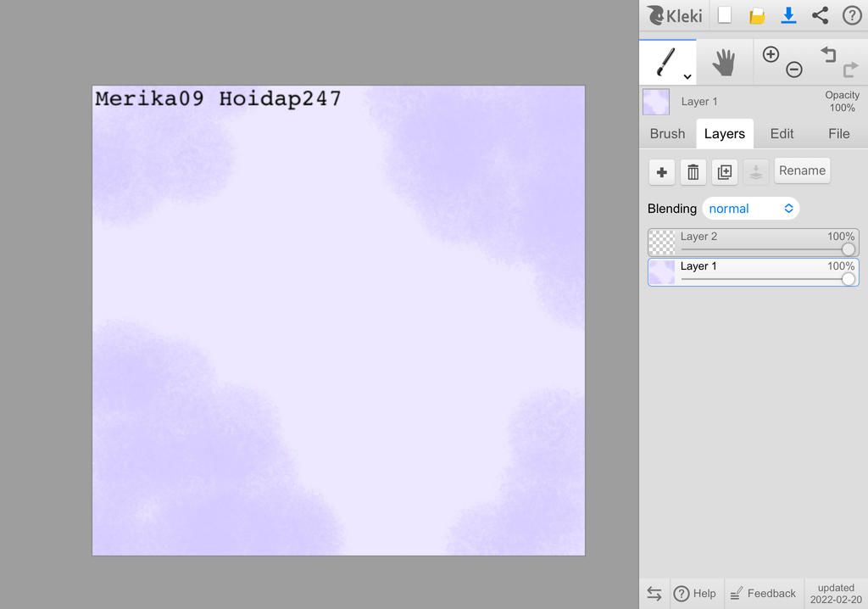Click the merge layer down icon
The height and width of the screenshot is (609, 868).
tap(755, 172)
